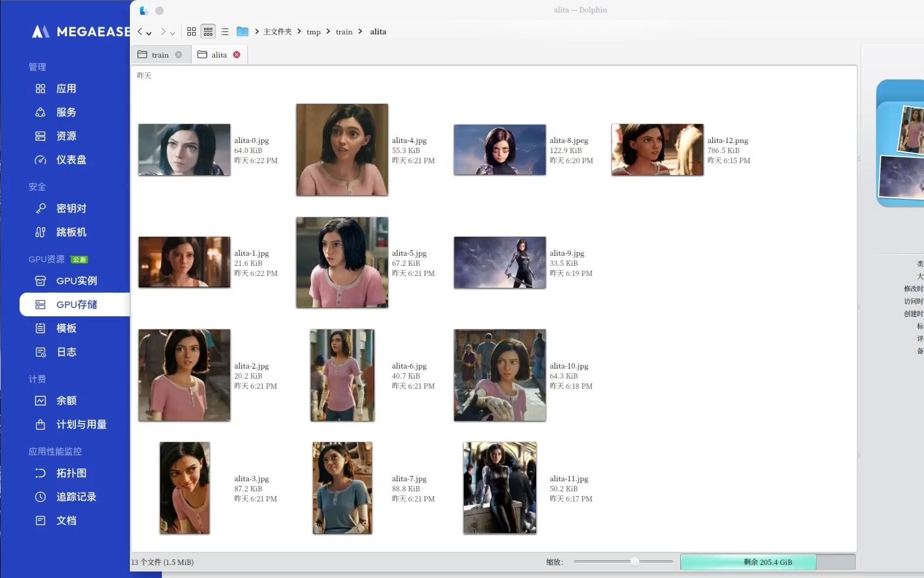This screenshot has height=578, width=924.
Task: Close the train tab
Action: [x=179, y=55]
